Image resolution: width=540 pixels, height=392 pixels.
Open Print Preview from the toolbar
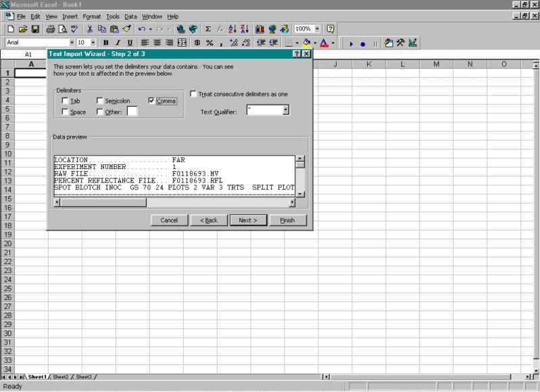[x=63, y=29]
